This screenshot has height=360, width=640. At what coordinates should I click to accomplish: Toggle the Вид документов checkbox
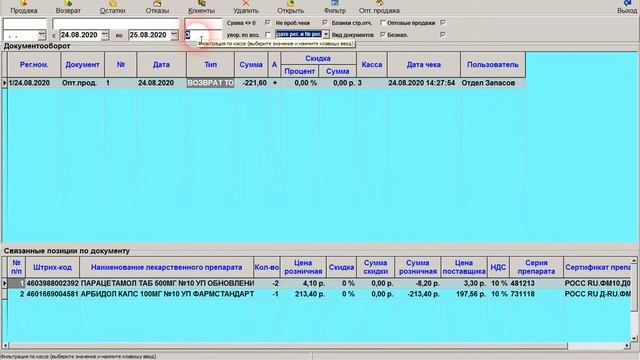click(383, 35)
